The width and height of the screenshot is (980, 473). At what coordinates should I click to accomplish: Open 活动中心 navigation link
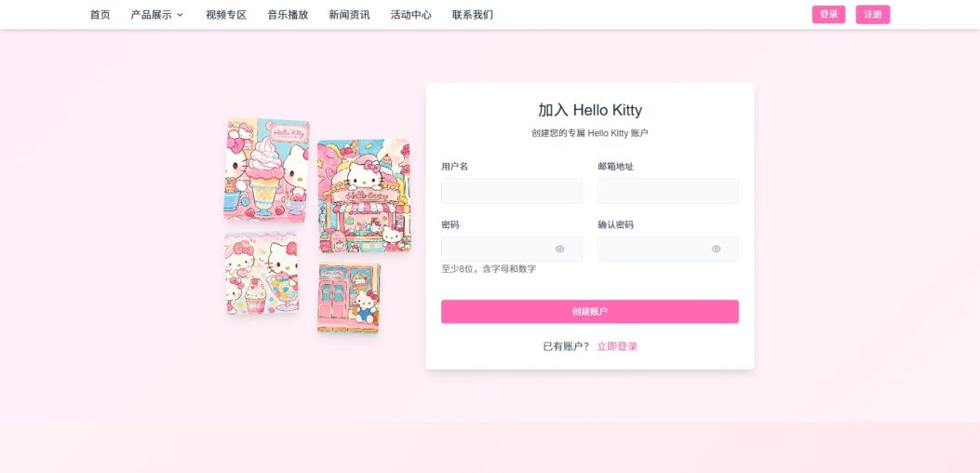click(x=410, y=15)
